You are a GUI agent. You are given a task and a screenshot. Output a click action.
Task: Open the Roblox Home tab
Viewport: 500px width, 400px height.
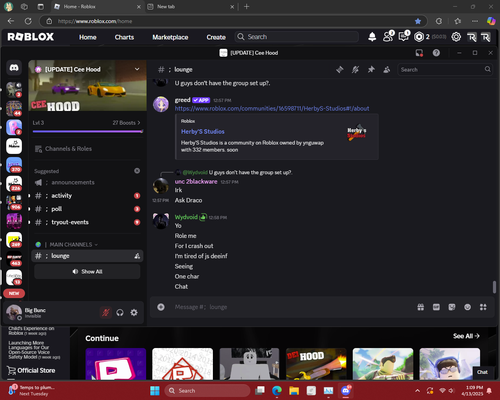pyautogui.click(x=88, y=37)
